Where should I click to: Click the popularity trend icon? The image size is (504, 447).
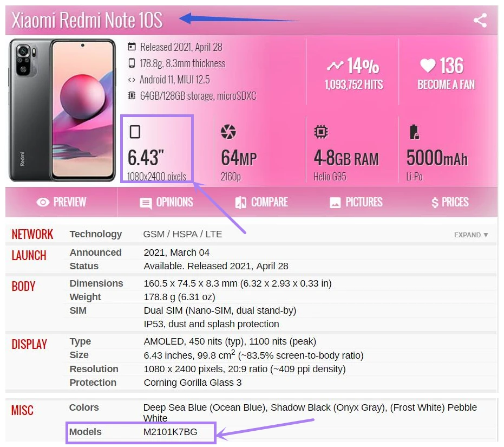click(x=335, y=66)
